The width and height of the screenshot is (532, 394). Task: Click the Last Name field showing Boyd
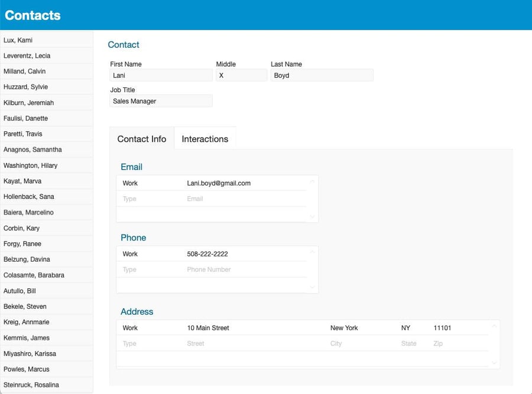click(322, 75)
